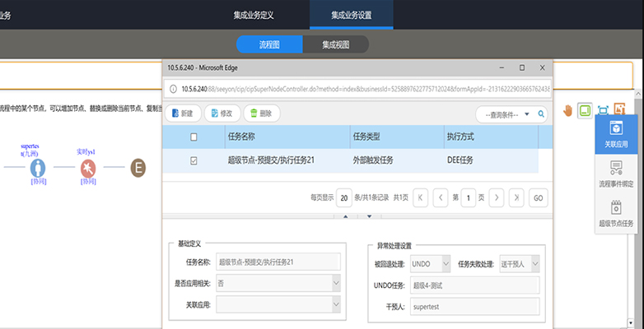Click the search magnifier icon
The width and height of the screenshot is (644, 329).
tap(542, 114)
